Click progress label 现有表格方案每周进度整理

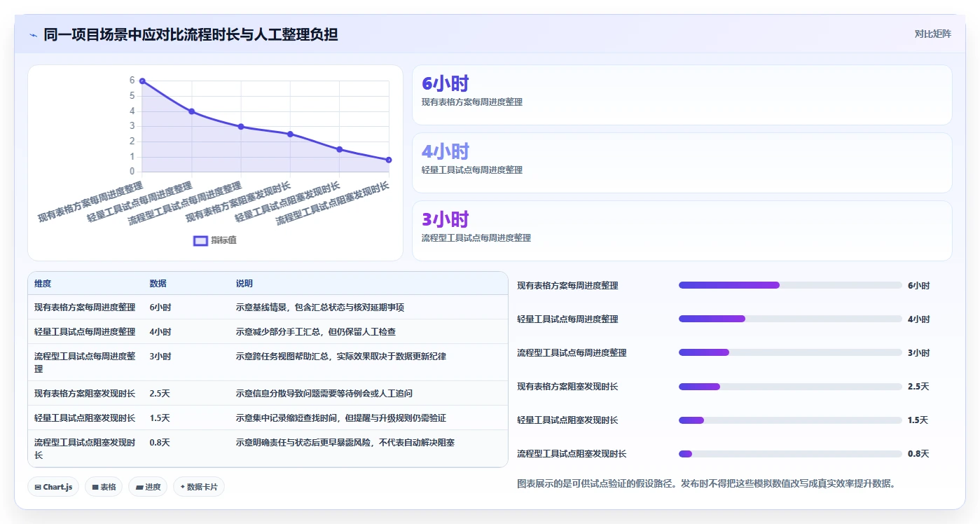(x=567, y=286)
